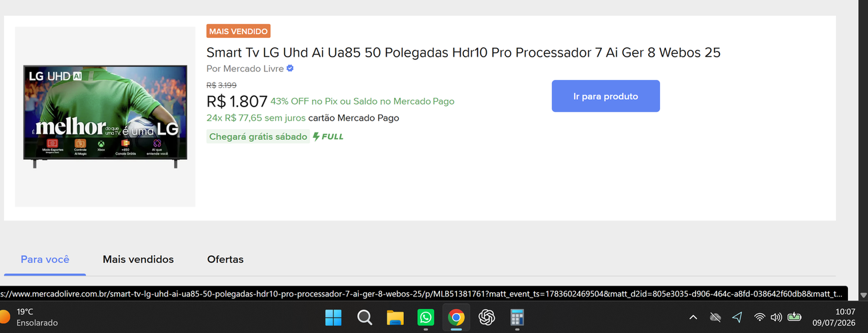This screenshot has width=868, height=333.
Task: Open File Explorer from taskbar
Action: 395,318
